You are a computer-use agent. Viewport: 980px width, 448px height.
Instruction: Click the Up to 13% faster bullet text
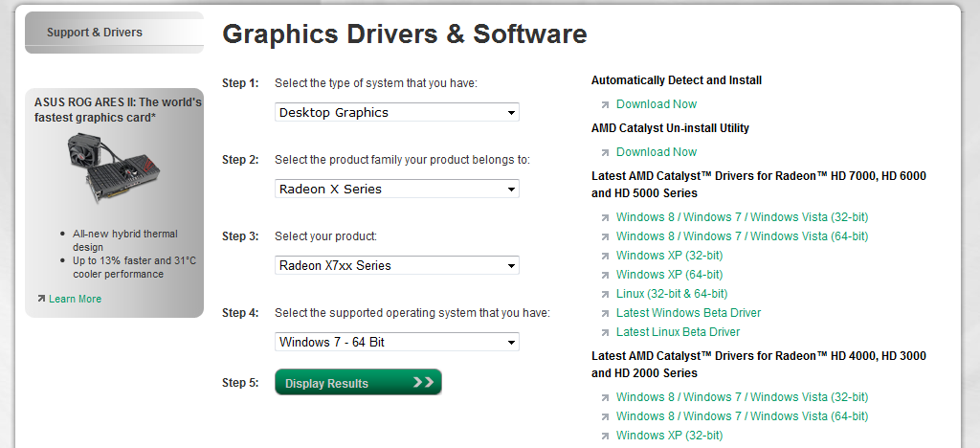click(134, 267)
